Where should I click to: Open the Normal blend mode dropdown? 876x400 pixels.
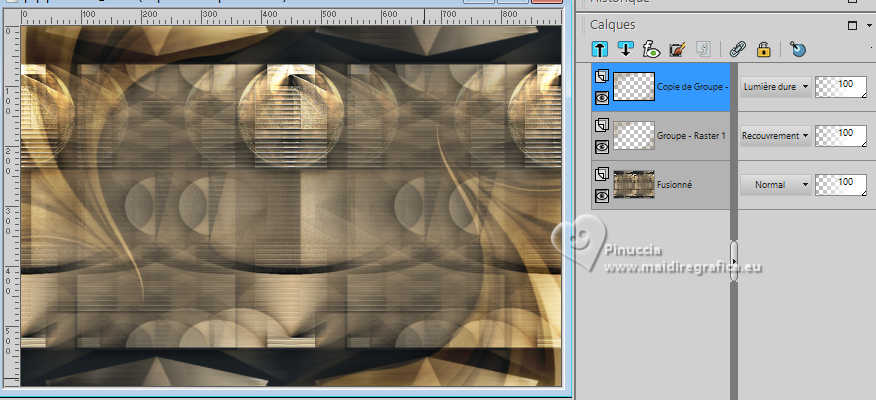[x=775, y=184]
